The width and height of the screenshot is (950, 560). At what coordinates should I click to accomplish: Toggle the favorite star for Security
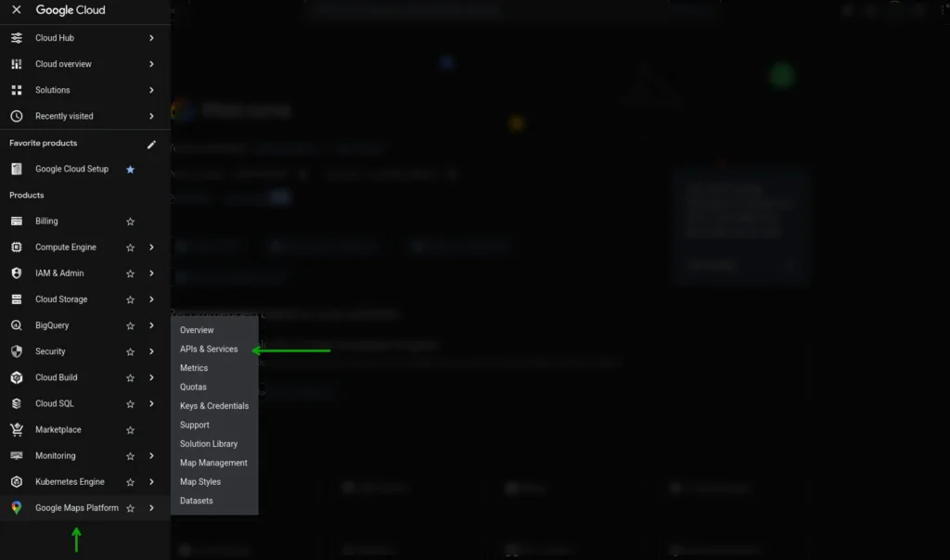130,351
